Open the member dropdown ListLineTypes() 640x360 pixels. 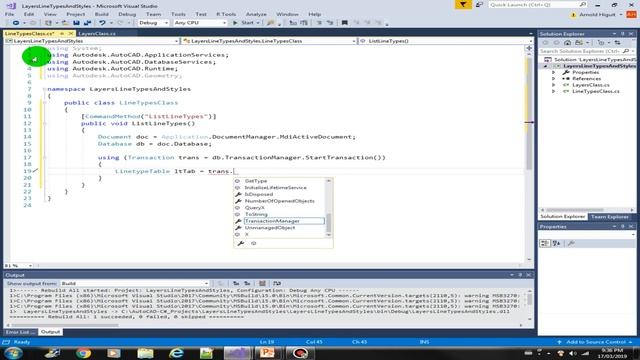tap(446, 41)
